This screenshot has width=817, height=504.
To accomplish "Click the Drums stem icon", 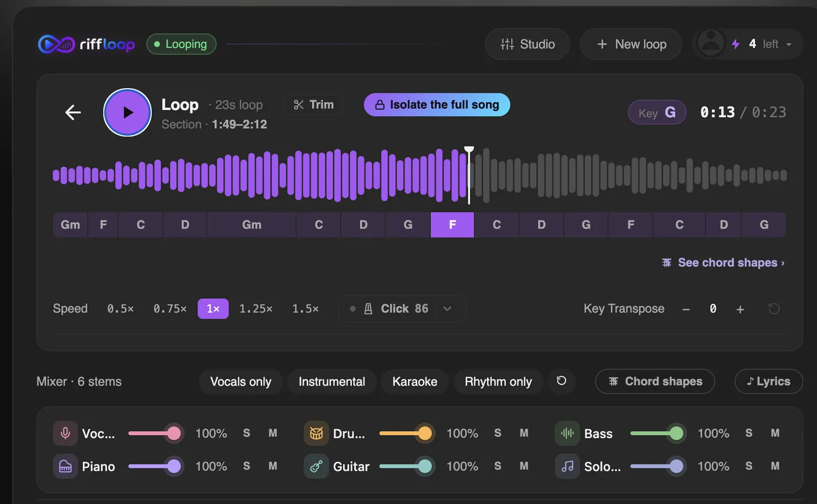I will coord(316,433).
